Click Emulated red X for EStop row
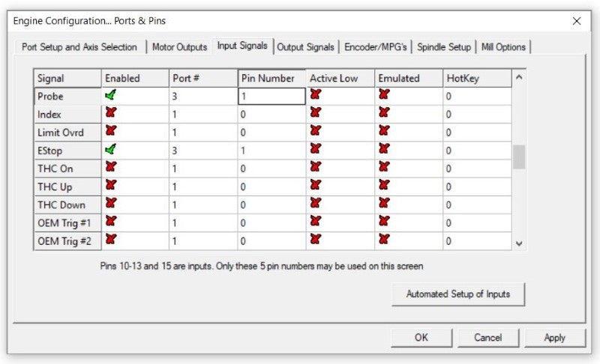The height and width of the screenshot is (364, 600). click(384, 149)
